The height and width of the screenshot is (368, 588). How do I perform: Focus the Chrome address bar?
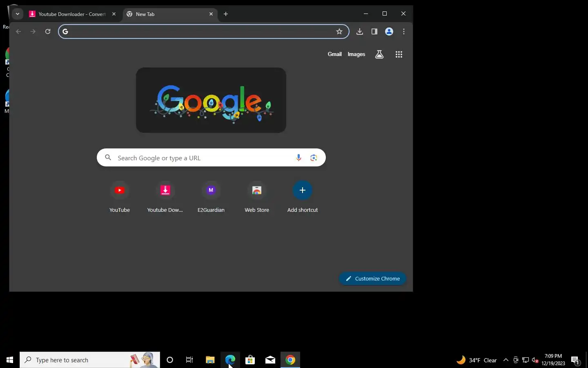203,31
